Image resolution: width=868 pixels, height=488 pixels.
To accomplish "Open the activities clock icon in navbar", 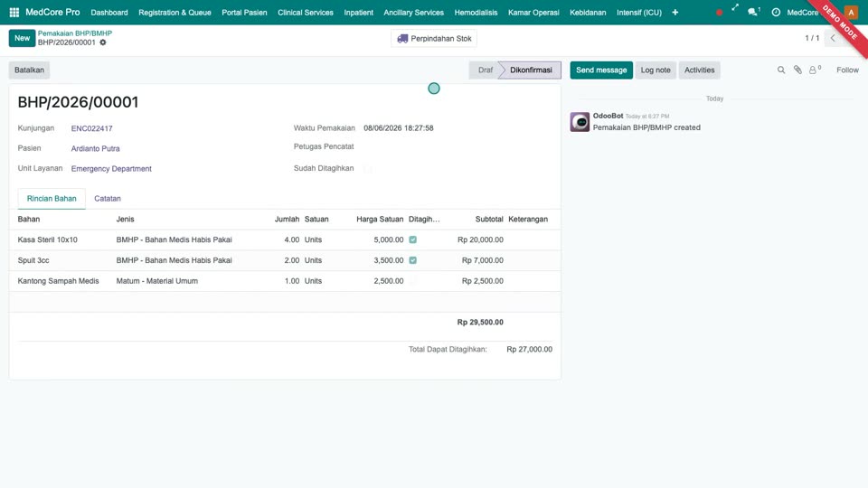I will coord(776,12).
